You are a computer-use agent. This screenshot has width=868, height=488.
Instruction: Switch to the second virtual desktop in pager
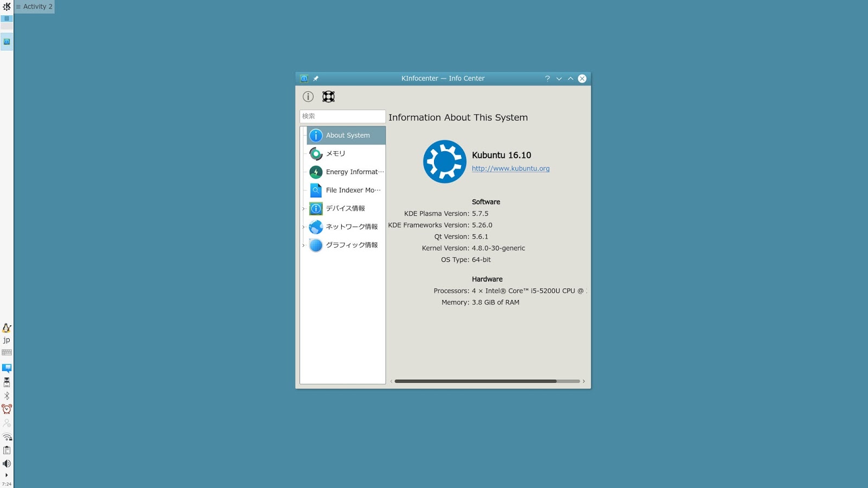pos(7,26)
